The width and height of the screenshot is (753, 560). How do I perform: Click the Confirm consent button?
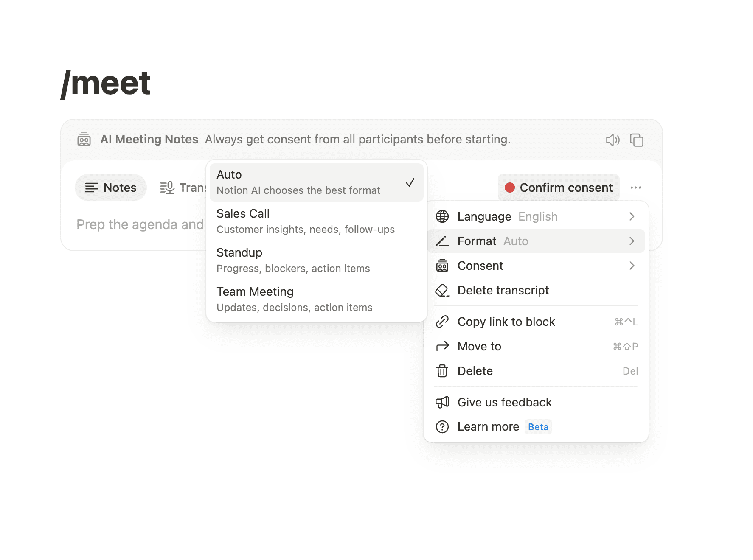[x=559, y=188]
